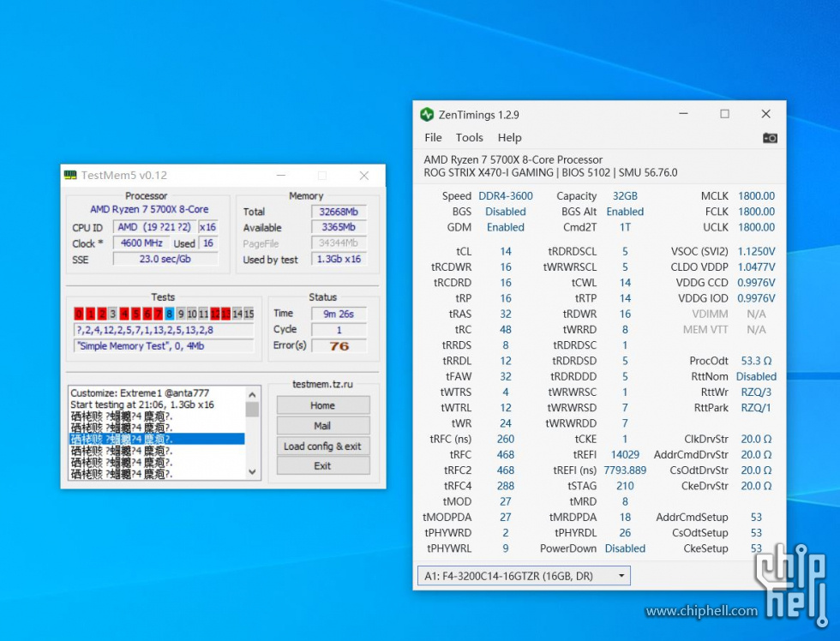Click the Mail button in TestMem5

[323, 426]
